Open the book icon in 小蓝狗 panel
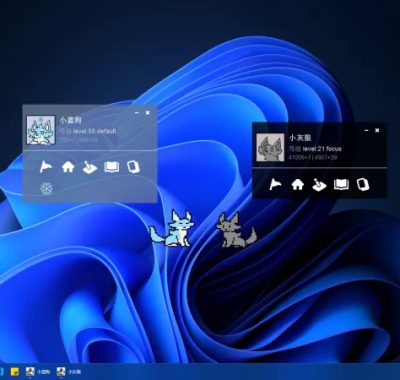 point(111,167)
